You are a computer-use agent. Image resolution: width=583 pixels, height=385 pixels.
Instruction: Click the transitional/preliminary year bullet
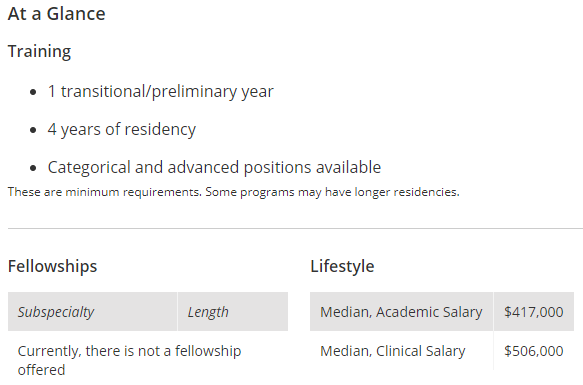[160, 92]
